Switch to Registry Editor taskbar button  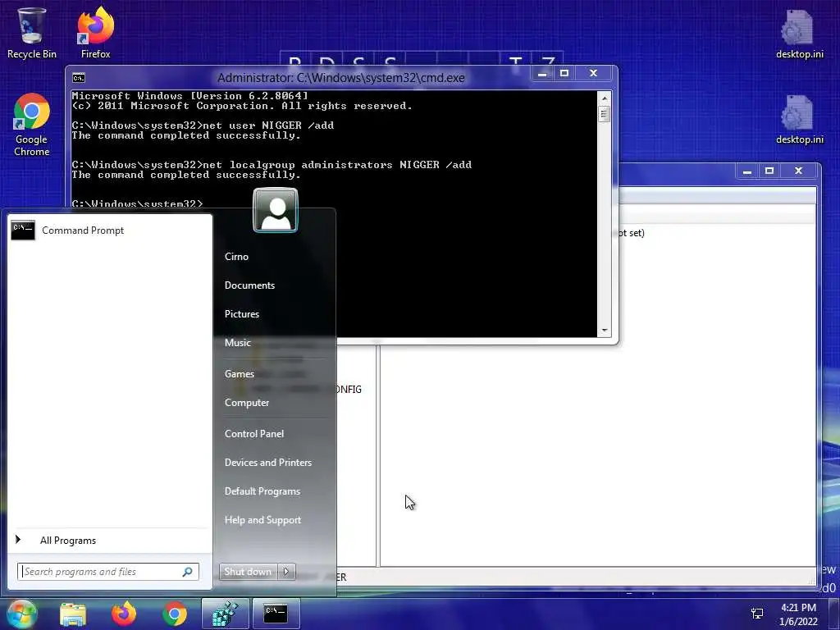(x=226, y=614)
